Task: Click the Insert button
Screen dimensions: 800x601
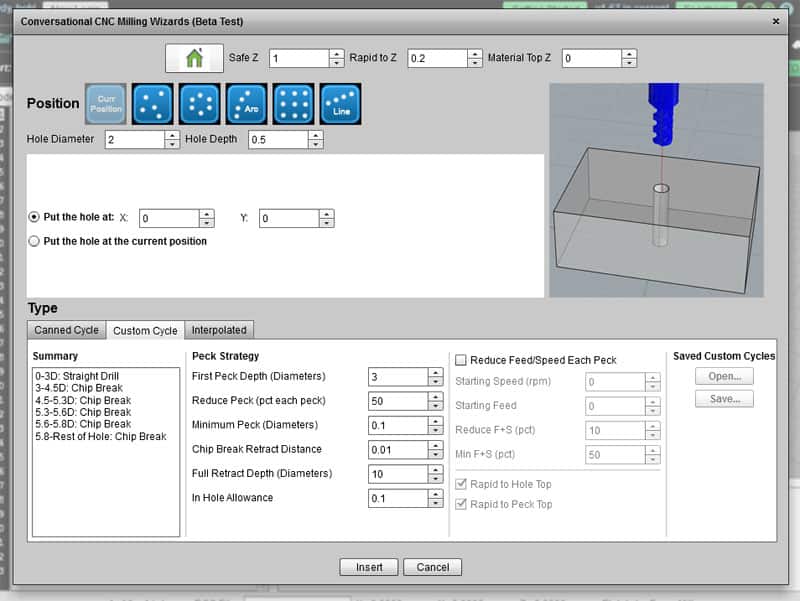Action: point(369,566)
